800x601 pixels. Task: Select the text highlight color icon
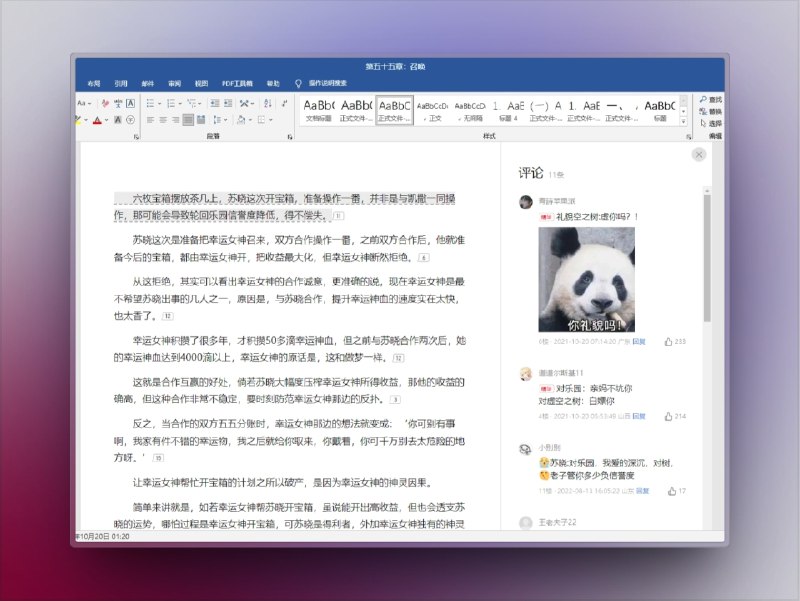(x=78, y=120)
